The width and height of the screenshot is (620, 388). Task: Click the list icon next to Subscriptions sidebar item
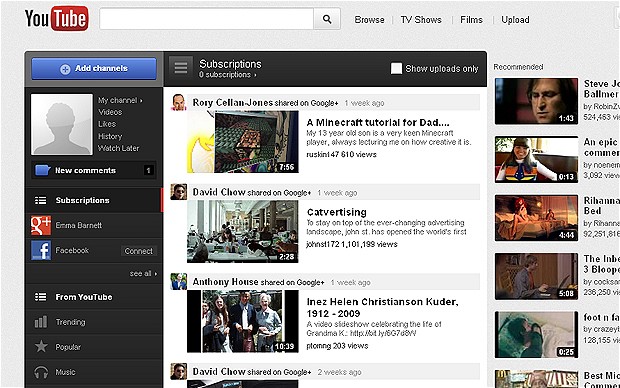[40, 201]
